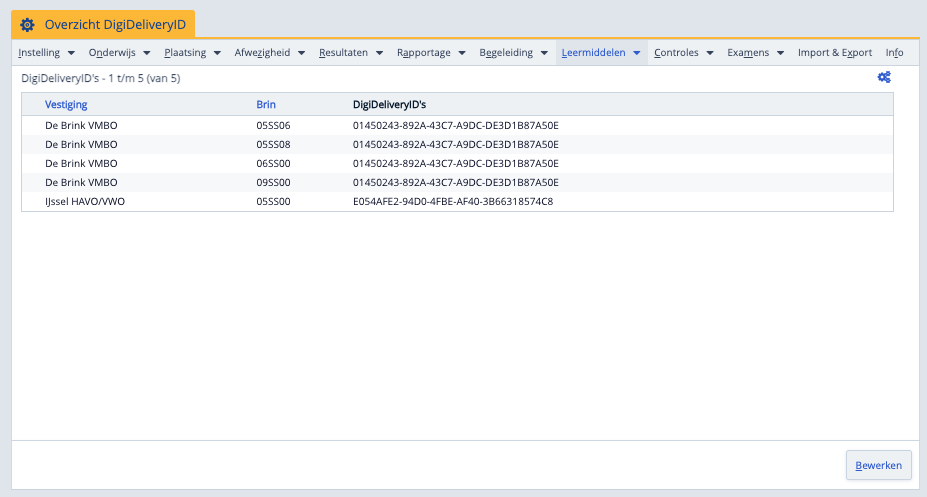Open the Rapportage menu
The height and width of the screenshot is (497, 927).
click(424, 53)
